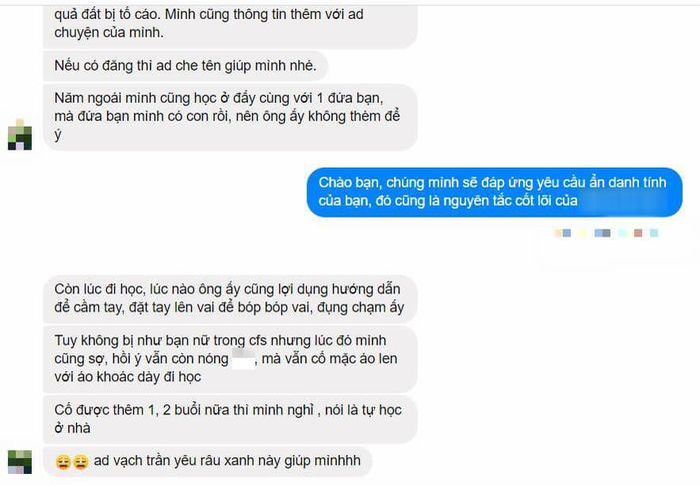Select the message starting 'Cố được thêm 1, 2 buổi'
The image size is (700, 485).
[x=230, y=419]
